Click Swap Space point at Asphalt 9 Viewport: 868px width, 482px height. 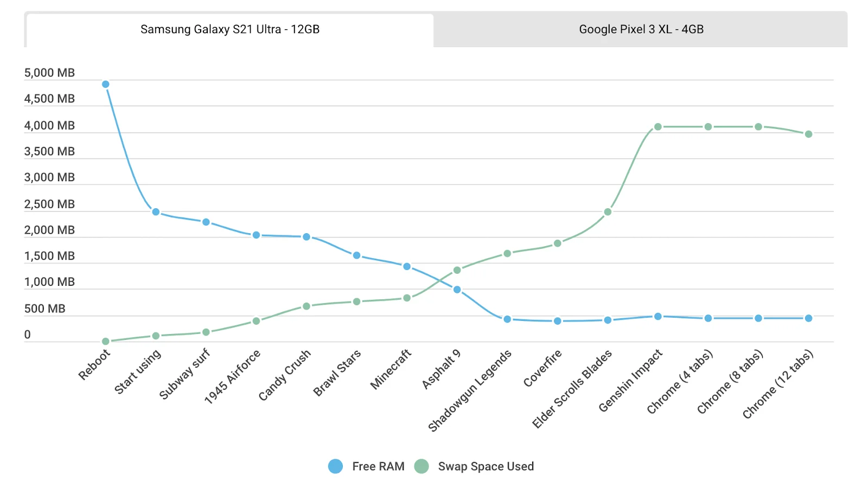pos(457,270)
